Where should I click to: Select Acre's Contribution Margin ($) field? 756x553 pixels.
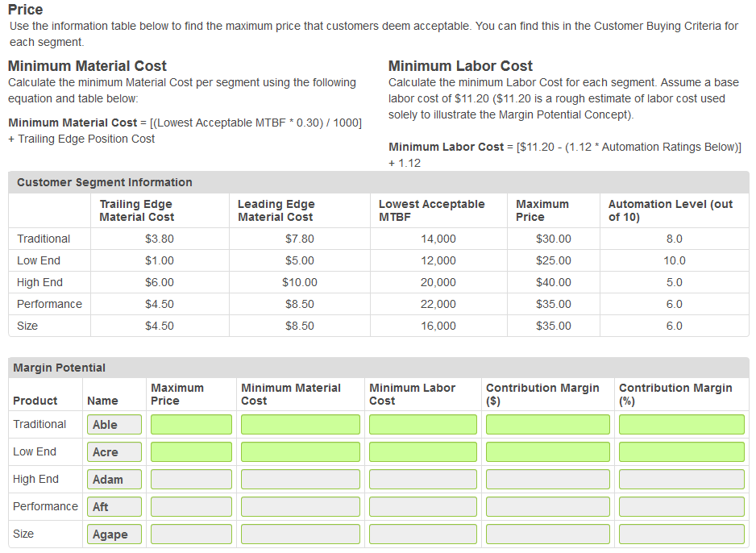547,451
